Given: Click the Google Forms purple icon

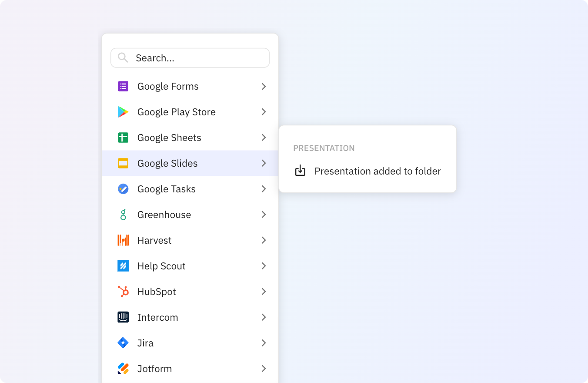Looking at the screenshot, I should point(123,86).
